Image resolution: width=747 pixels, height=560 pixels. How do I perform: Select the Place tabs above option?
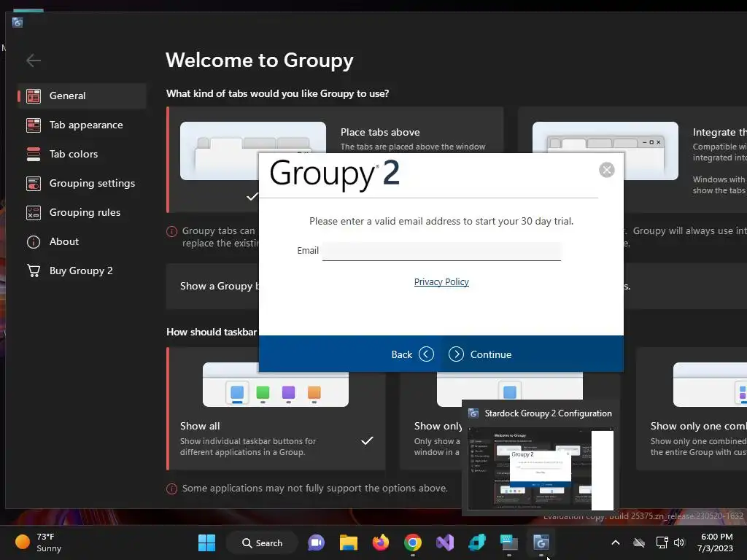tap(334, 160)
